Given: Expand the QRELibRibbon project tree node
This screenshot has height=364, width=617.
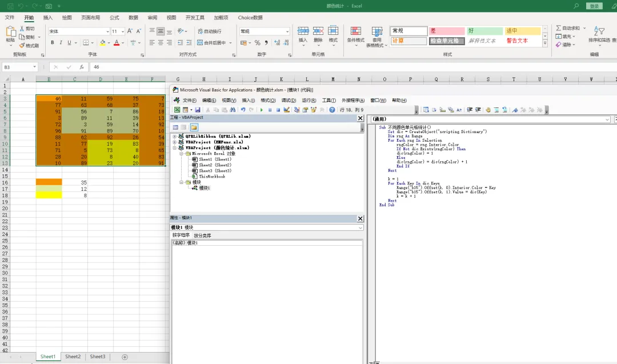Looking at the screenshot, I should (x=174, y=136).
